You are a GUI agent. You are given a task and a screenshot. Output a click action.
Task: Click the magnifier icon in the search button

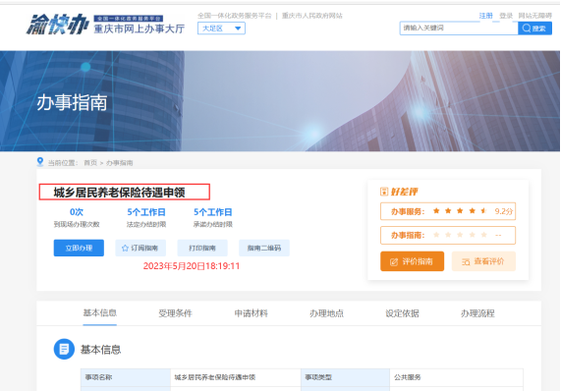tap(527, 28)
